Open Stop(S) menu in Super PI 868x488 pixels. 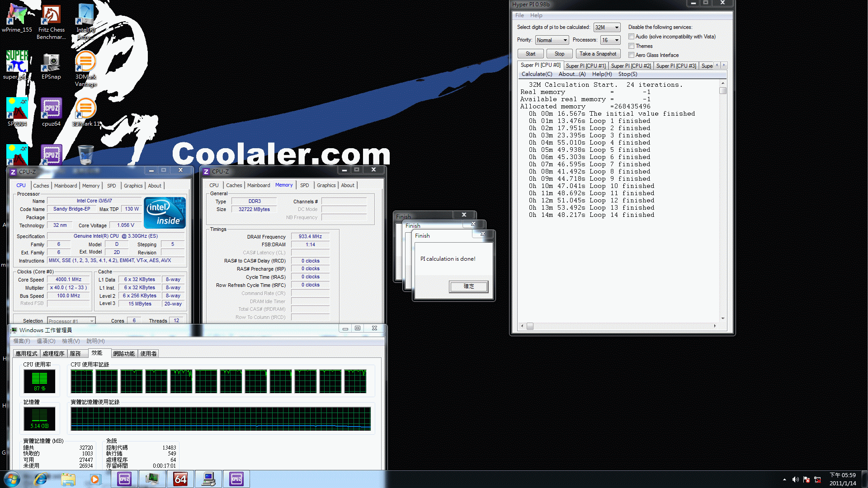(627, 74)
